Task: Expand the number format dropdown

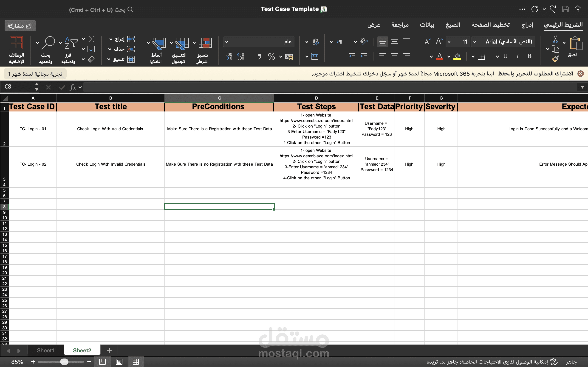Action: 227,42
